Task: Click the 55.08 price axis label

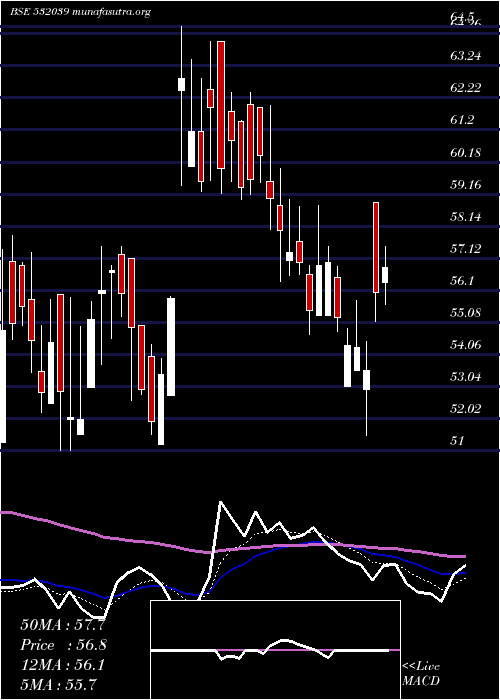Action: click(466, 312)
